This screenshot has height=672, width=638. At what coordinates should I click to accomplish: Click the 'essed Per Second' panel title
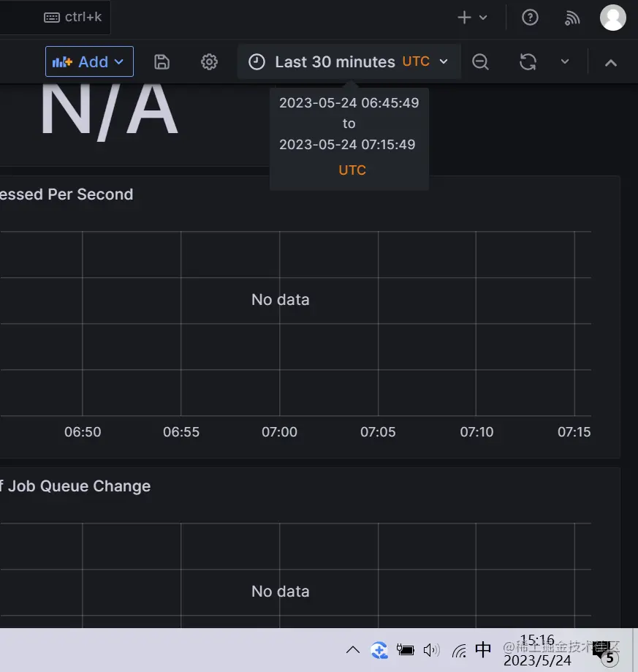67,195
